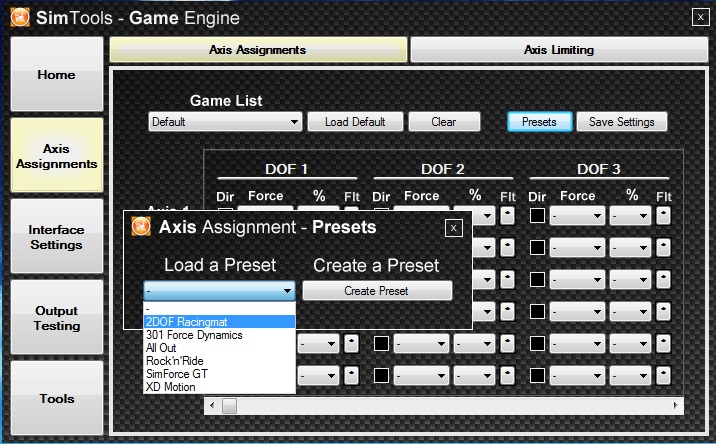Click DOF 1 Flt stepper in the fifth axis row

(351, 344)
